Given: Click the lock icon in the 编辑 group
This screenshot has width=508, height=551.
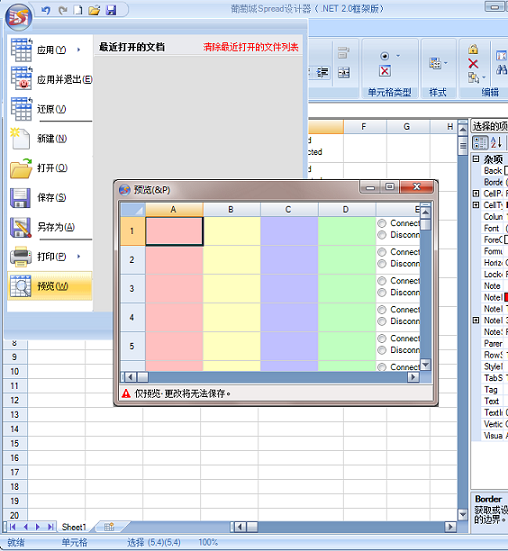Looking at the screenshot, I should point(473,49).
